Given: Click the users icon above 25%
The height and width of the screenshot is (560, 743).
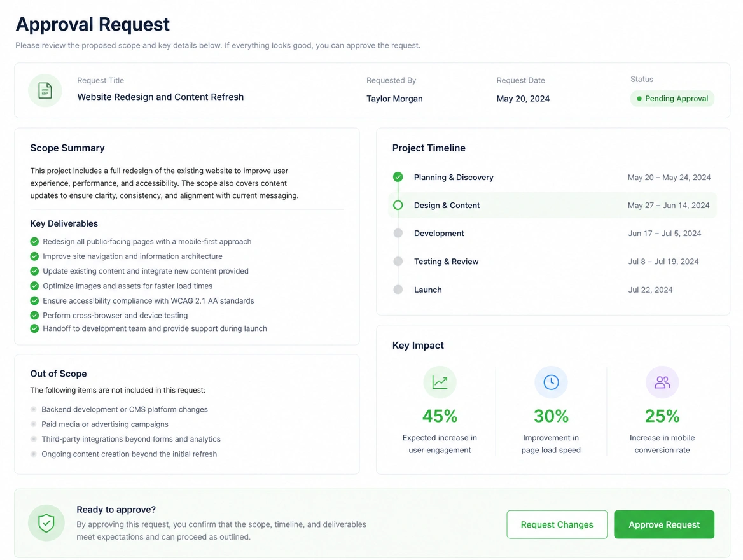Looking at the screenshot, I should (662, 382).
